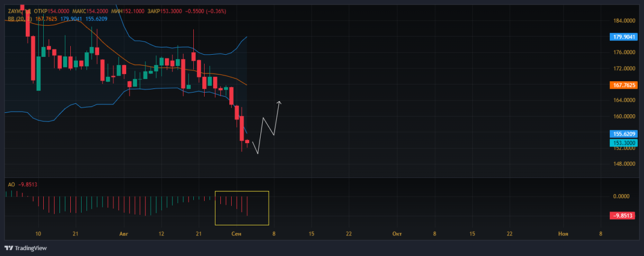
Task: Click the 172.0000 price axis label
Action: pos(624,68)
